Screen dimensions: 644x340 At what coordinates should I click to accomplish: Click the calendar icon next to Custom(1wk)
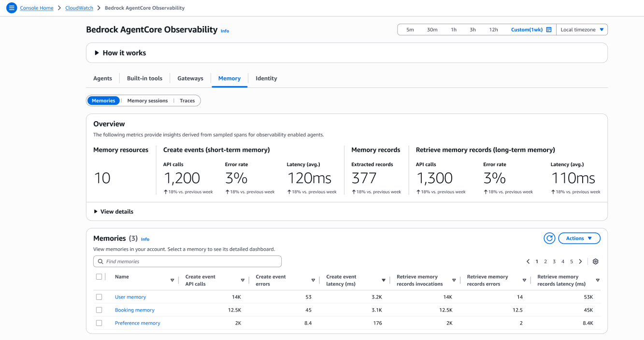click(x=549, y=30)
